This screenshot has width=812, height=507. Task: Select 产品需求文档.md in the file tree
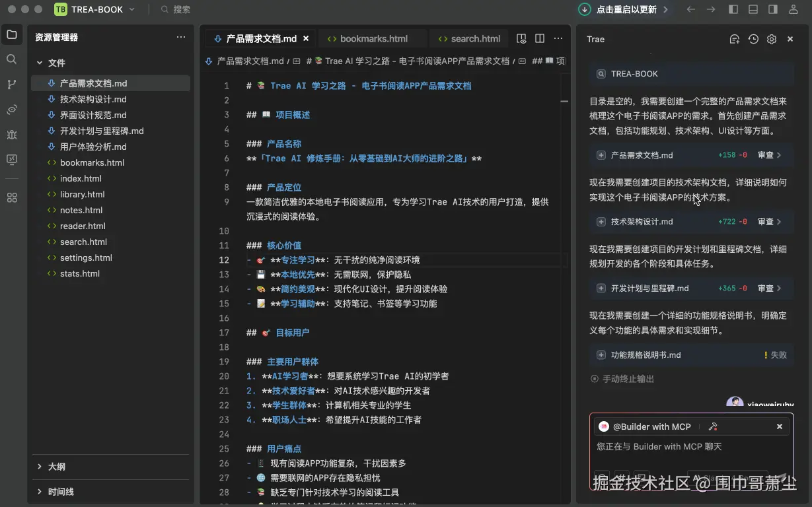110,83
